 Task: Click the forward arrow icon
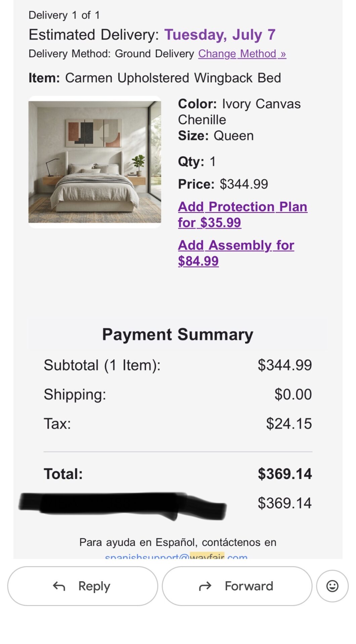pyautogui.click(x=205, y=586)
